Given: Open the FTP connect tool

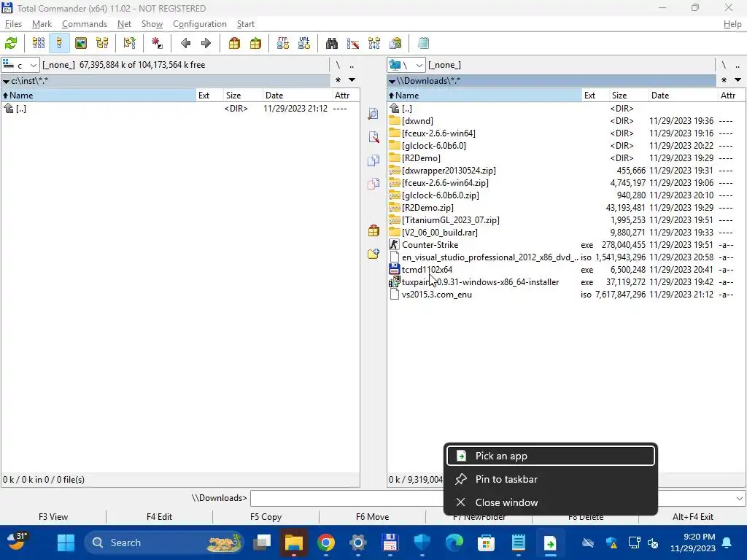Looking at the screenshot, I should pos(283,43).
